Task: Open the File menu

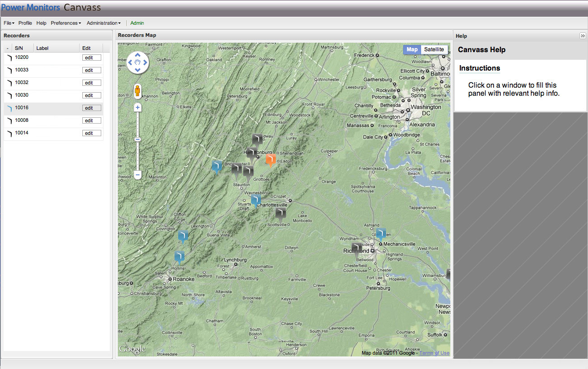Action: click(x=8, y=23)
